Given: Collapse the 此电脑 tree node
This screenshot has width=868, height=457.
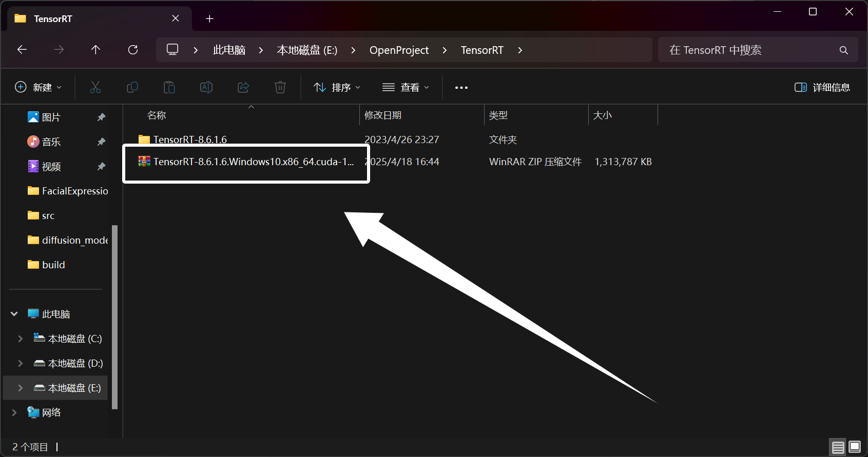Looking at the screenshot, I should [x=14, y=314].
